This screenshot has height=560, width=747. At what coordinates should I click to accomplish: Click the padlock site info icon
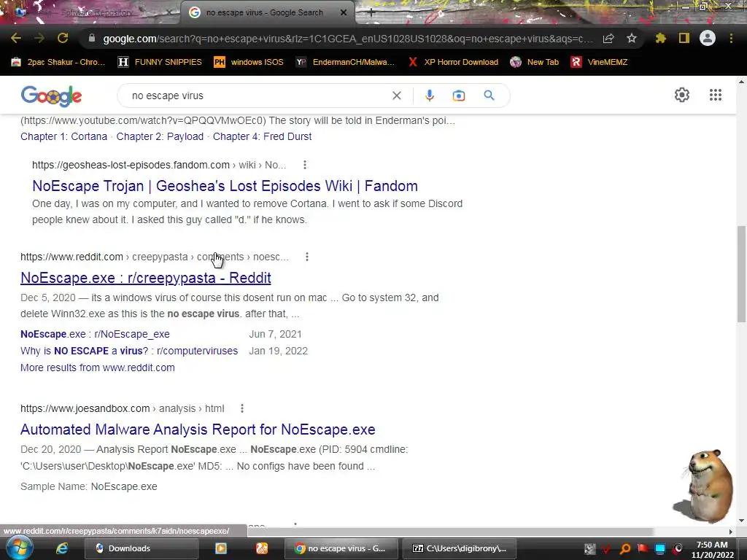coord(92,38)
